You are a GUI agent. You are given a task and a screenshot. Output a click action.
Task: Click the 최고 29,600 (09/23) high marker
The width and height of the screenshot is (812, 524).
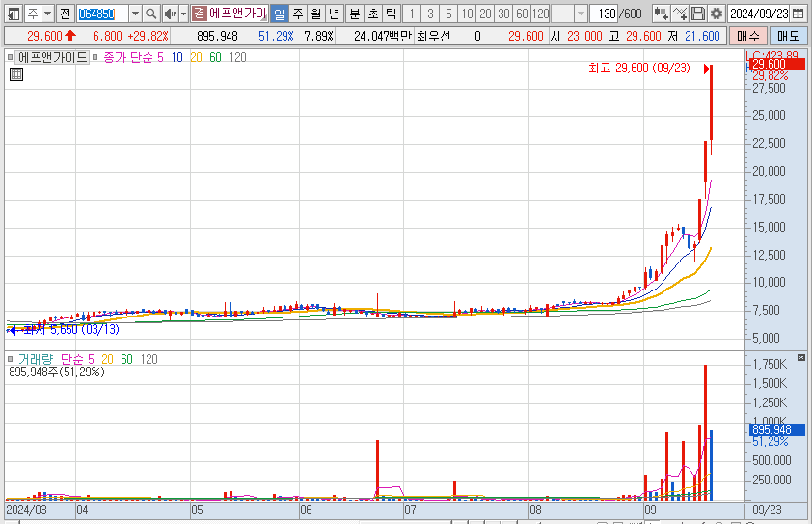639,68
